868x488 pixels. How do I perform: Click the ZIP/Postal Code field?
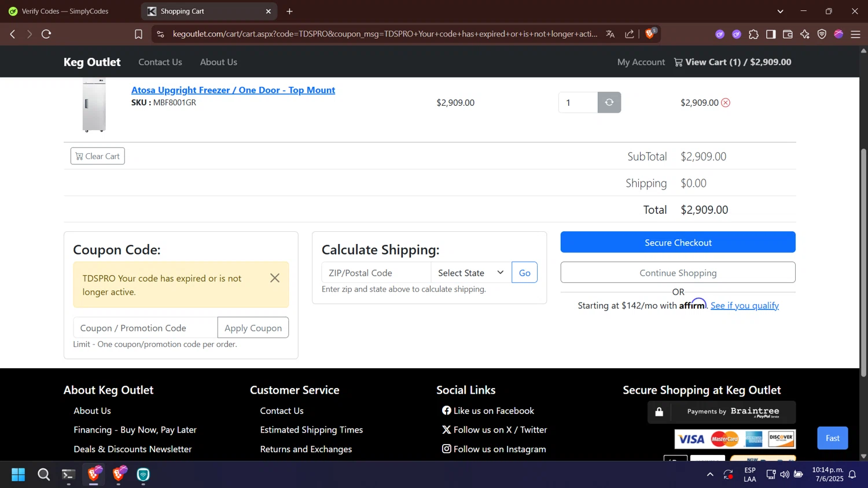point(376,272)
